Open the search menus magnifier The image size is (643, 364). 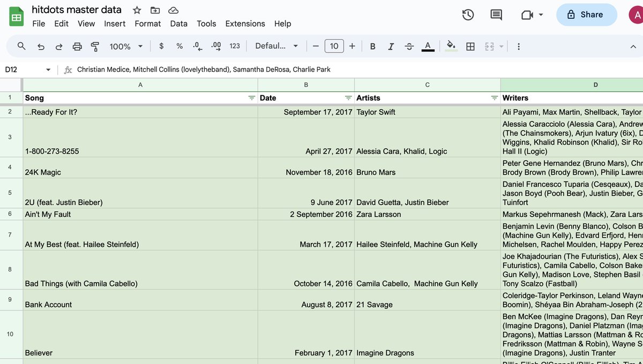pyautogui.click(x=21, y=46)
